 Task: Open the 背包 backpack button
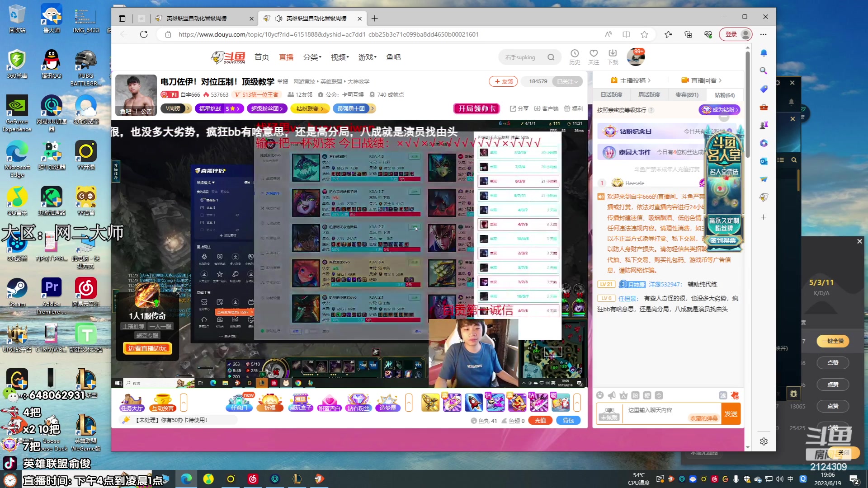(568, 420)
